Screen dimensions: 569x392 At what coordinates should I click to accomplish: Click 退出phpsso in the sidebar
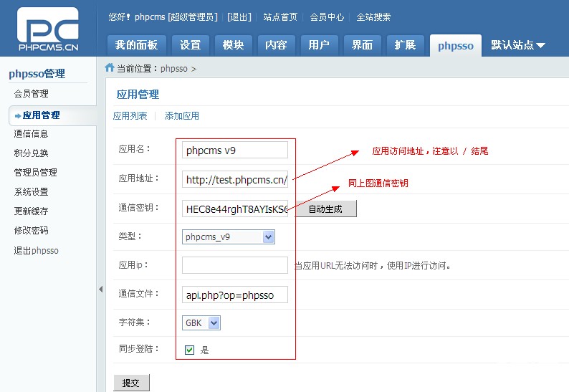click(37, 250)
